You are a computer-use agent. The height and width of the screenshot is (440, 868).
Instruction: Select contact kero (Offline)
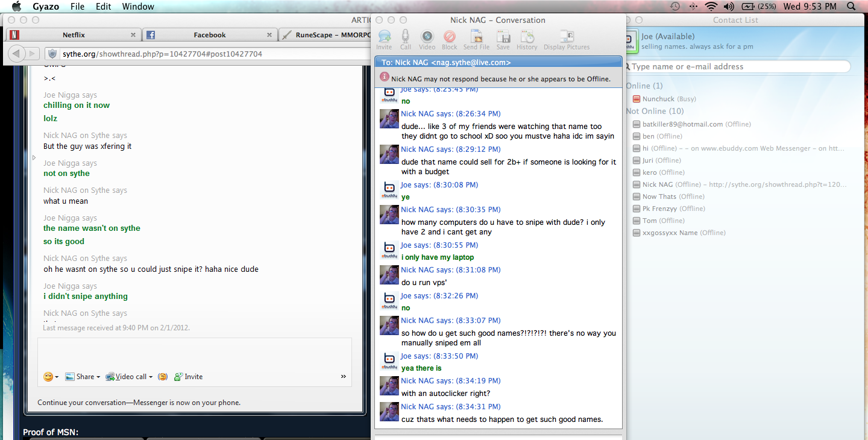click(x=658, y=172)
